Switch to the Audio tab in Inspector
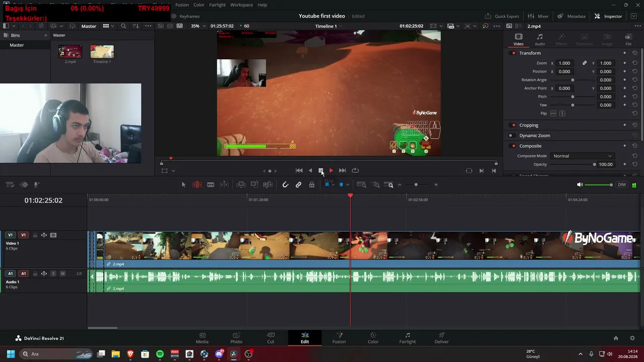This screenshot has height=362, width=644. pos(539,40)
